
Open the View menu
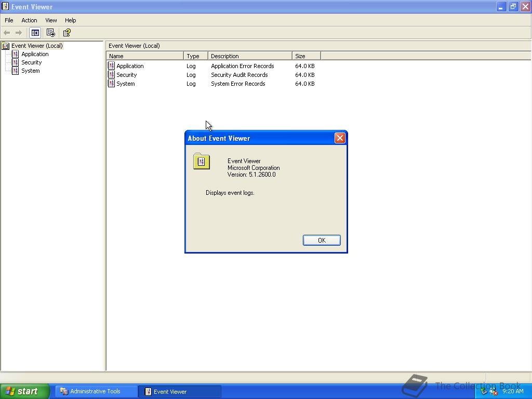(x=51, y=20)
